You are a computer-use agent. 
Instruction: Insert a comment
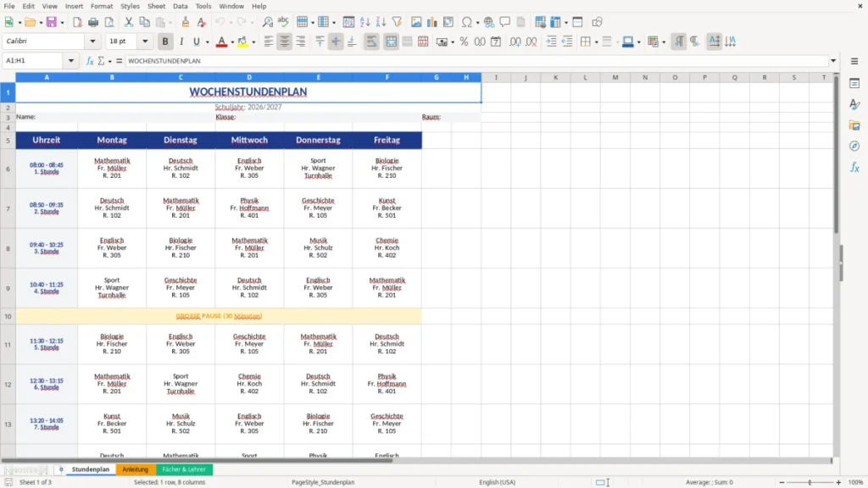click(x=505, y=22)
